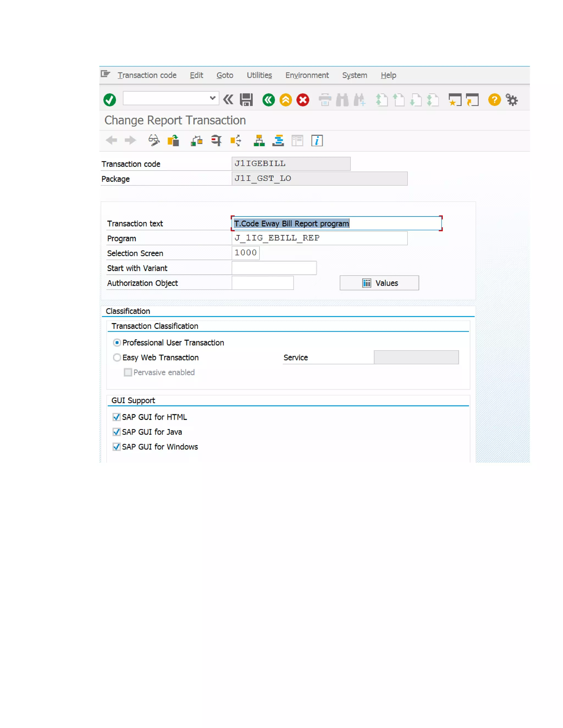The width and height of the screenshot is (563, 728).
Task: Go to Next Page icon
Action: click(416, 100)
